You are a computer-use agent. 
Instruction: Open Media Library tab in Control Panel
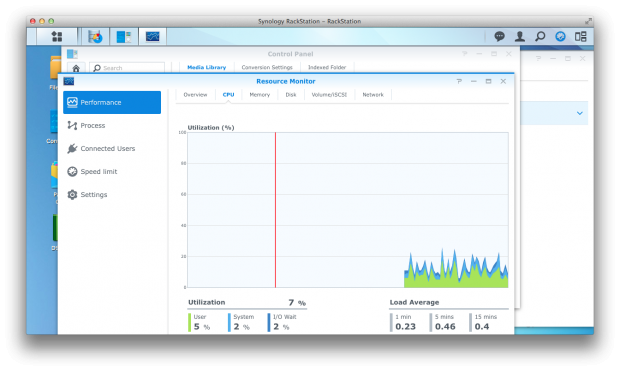click(207, 67)
